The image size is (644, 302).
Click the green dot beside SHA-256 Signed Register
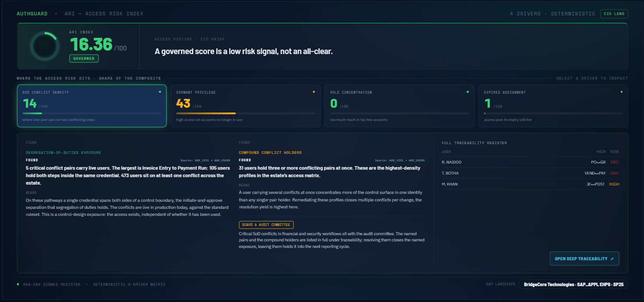coord(18,284)
